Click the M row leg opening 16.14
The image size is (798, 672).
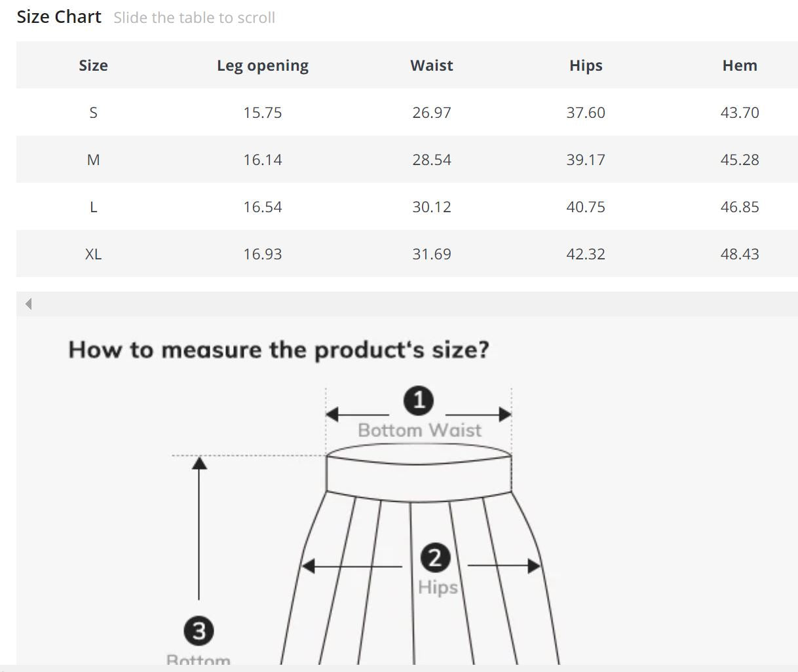pos(263,160)
